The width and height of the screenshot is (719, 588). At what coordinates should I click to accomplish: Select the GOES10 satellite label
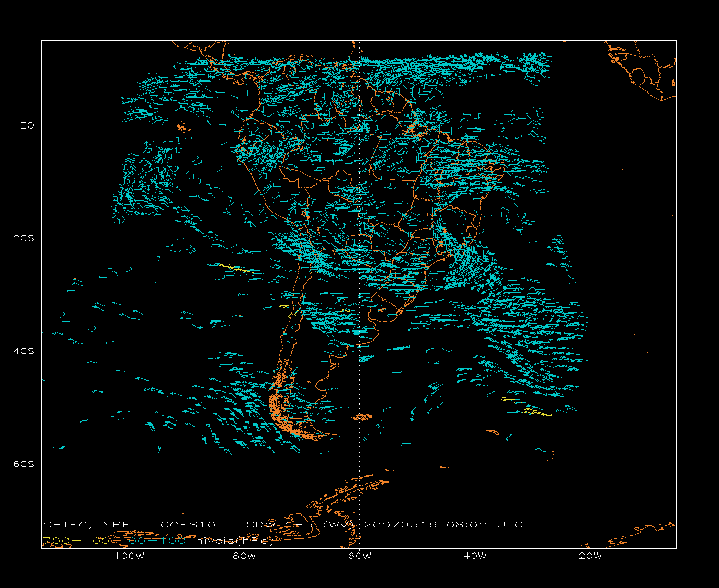(x=188, y=524)
